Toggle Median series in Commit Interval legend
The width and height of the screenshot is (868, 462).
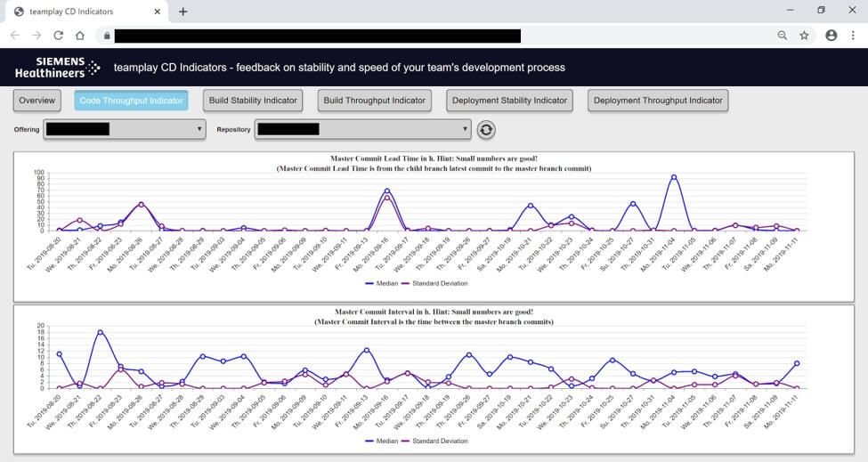point(381,441)
